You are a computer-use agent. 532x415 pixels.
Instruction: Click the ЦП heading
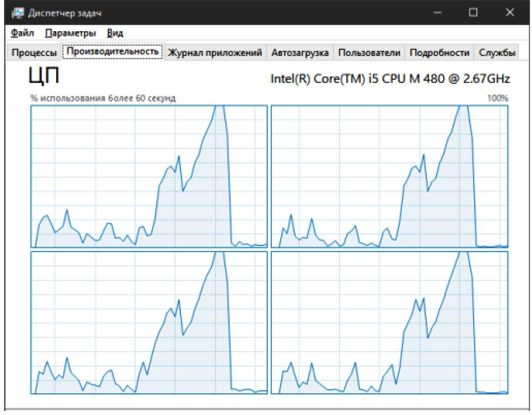point(43,76)
